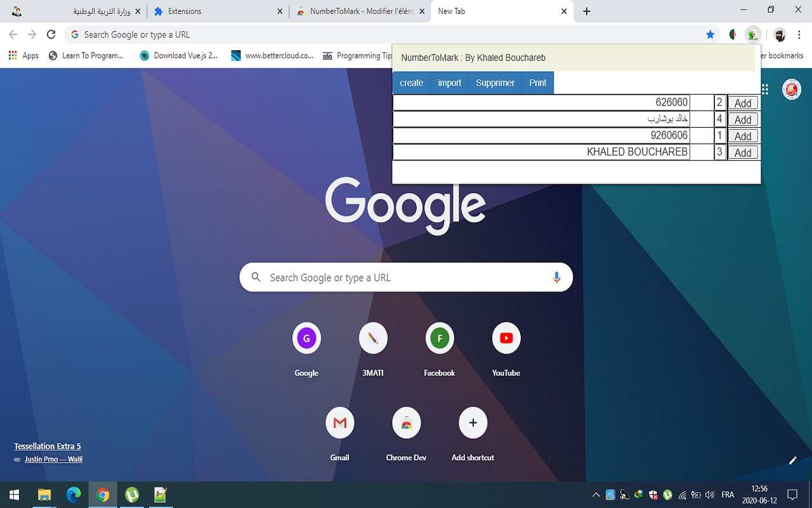Click the Chrome three-dot menu
Image resolution: width=812 pixels, height=508 pixels.
(799, 34)
